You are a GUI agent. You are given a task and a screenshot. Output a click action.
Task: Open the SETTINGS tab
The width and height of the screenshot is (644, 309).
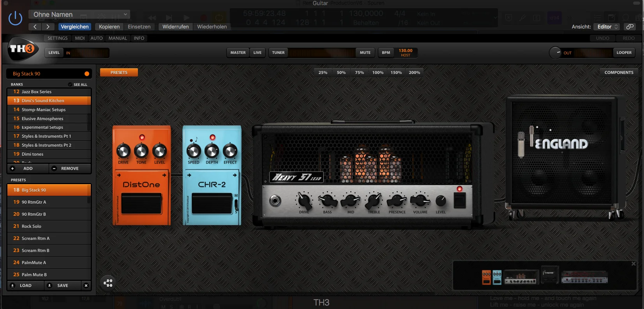point(58,38)
